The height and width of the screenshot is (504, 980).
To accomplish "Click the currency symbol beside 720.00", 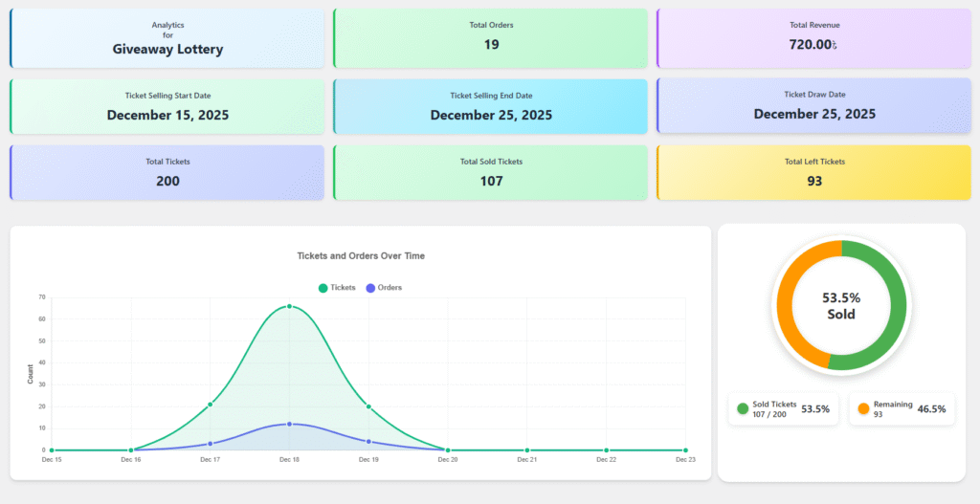I will 835,45.
